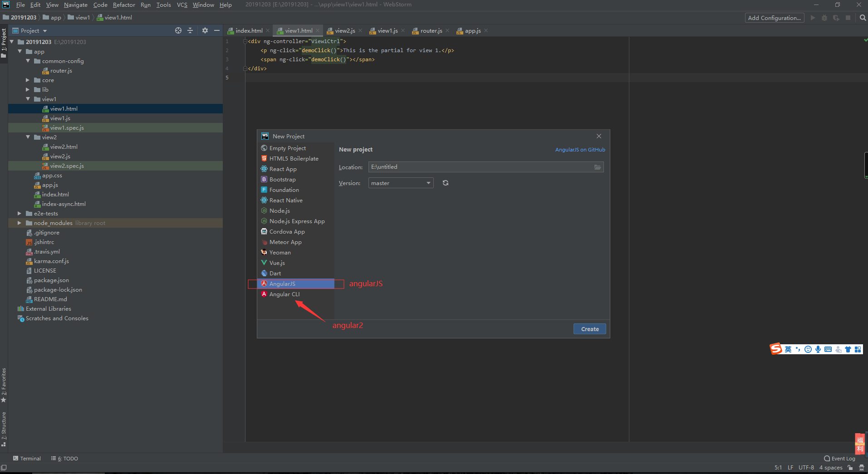Click LF line separator in status bar
This screenshot has width=868, height=474.
click(790, 467)
